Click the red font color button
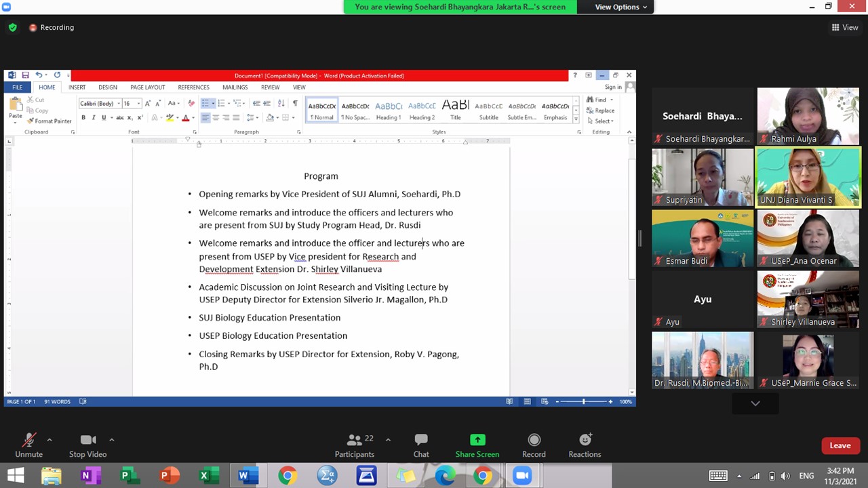 tap(185, 118)
